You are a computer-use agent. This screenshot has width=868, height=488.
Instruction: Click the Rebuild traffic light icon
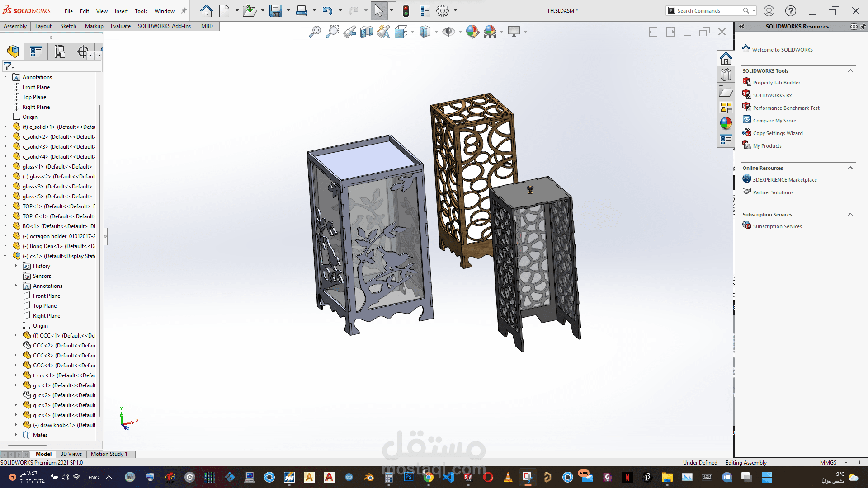(406, 11)
